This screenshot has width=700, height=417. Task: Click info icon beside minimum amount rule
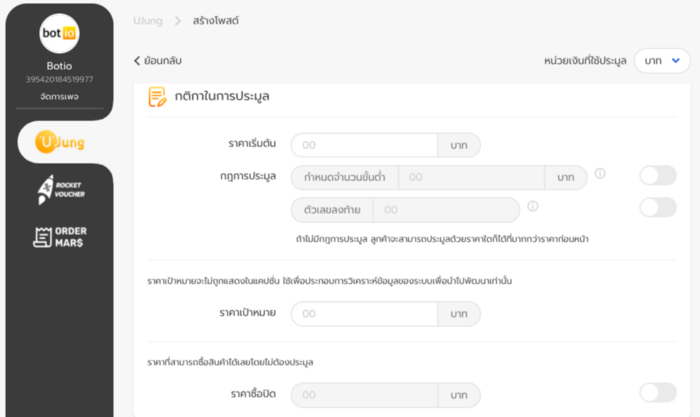600,173
